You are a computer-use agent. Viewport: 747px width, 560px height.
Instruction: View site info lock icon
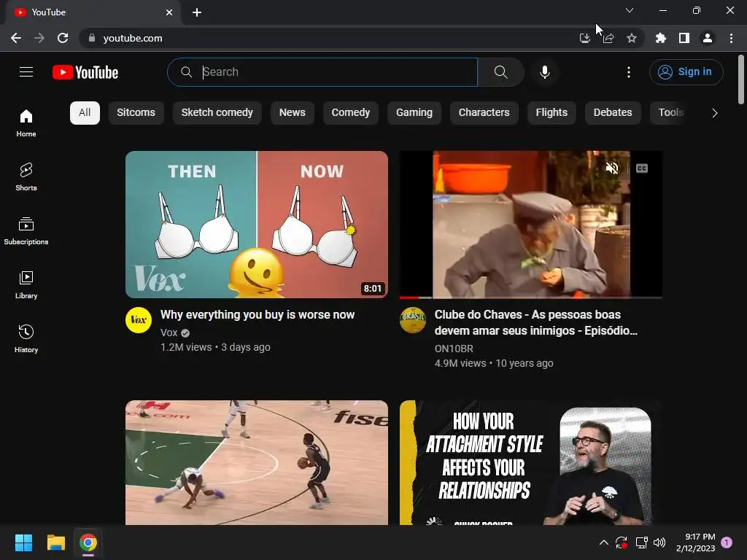click(92, 38)
